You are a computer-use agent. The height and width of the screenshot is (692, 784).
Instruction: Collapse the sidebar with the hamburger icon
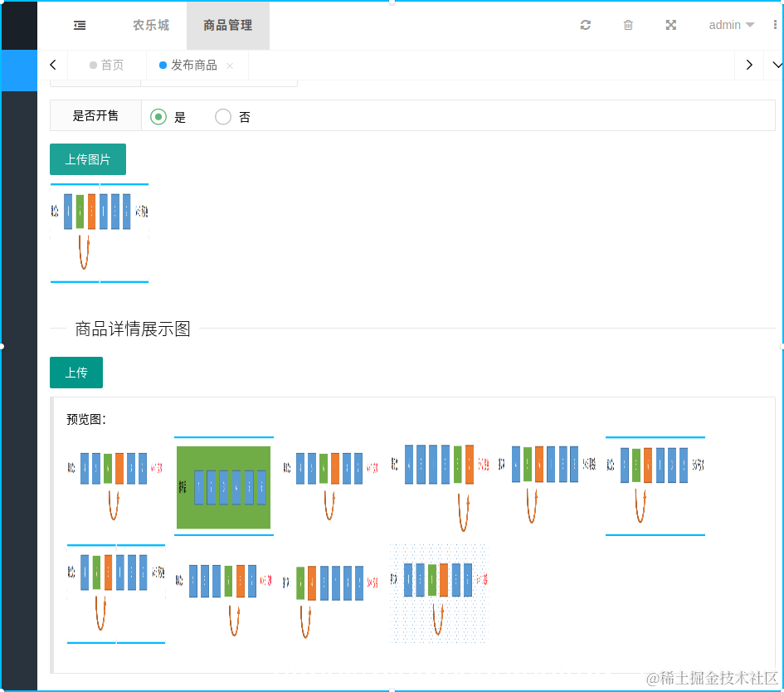tap(80, 25)
